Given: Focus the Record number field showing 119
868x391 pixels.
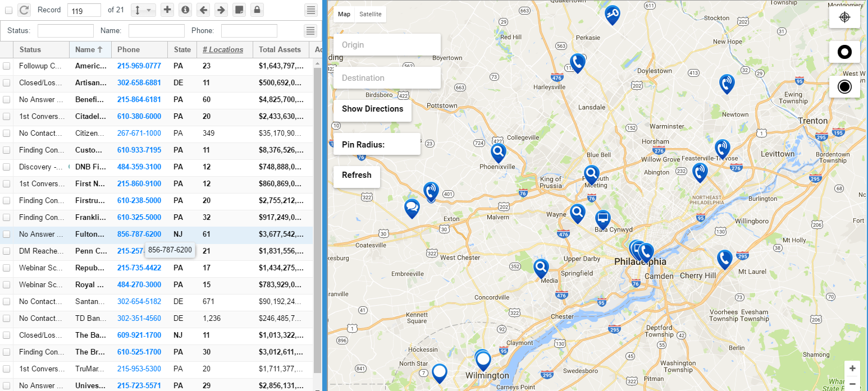Looking at the screenshot, I should click(84, 10).
